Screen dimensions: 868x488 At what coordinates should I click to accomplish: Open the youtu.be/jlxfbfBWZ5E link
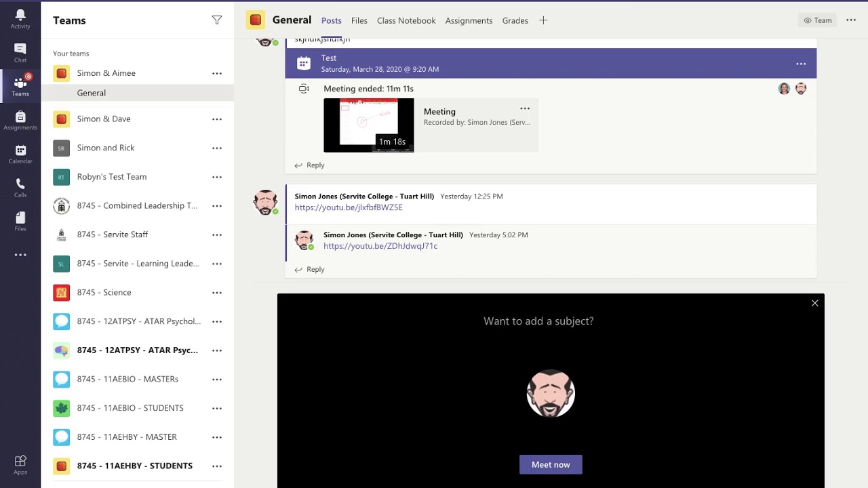coord(349,207)
